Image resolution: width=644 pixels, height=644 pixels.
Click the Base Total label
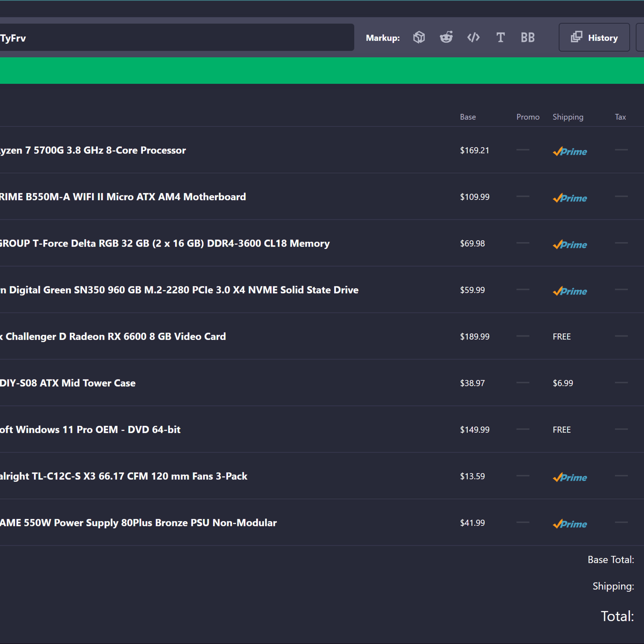tap(611, 560)
